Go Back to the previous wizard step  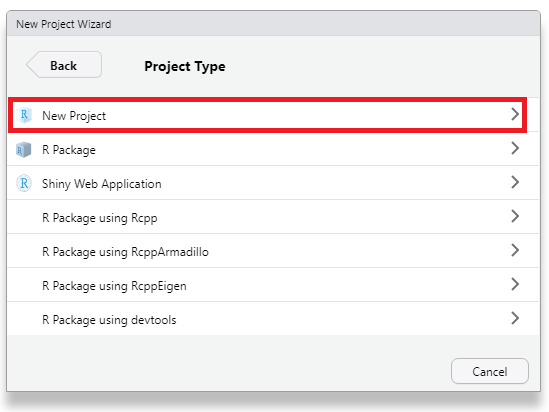click(64, 65)
